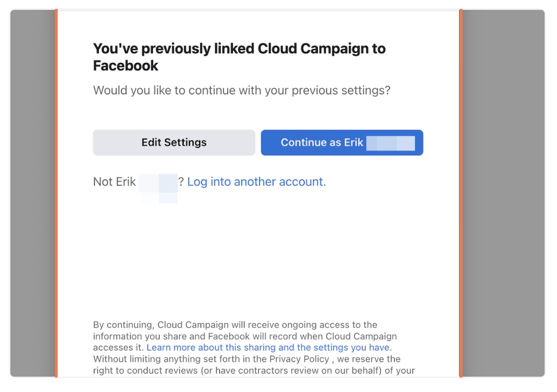This screenshot has height=392, width=557.
Task: Click the blurred name inside the Continue button
Action: pyautogui.click(x=390, y=143)
